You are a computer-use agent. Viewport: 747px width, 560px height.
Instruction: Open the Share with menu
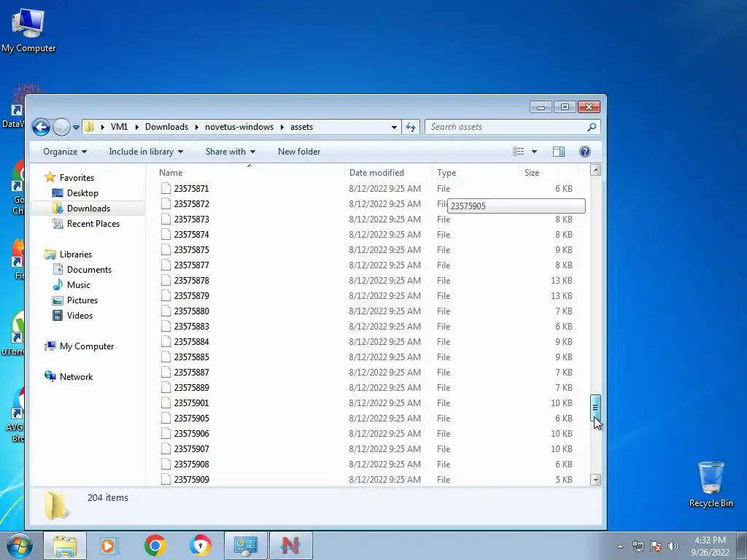point(230,152)
